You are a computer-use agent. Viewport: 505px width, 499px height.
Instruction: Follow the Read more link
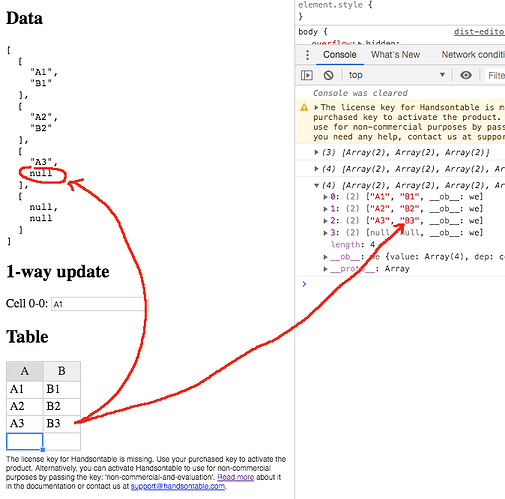[x=236, y=477]
